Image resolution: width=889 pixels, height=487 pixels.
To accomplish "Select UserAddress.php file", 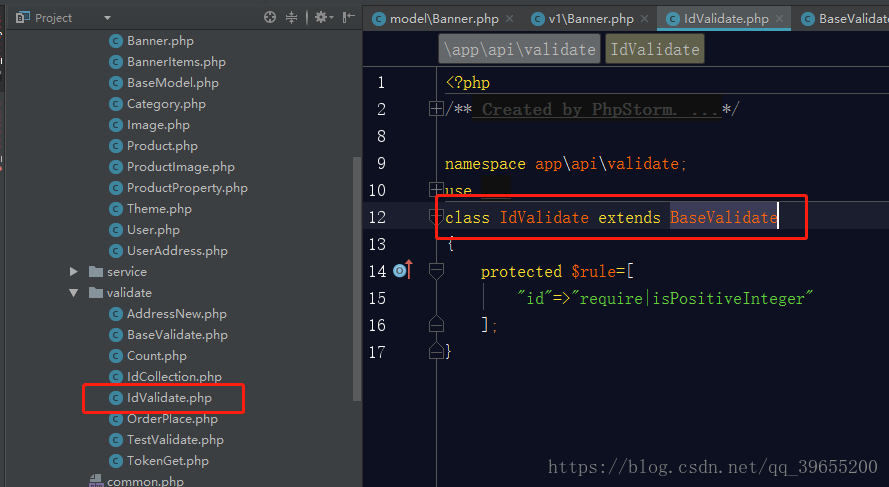I will (177, 251).
